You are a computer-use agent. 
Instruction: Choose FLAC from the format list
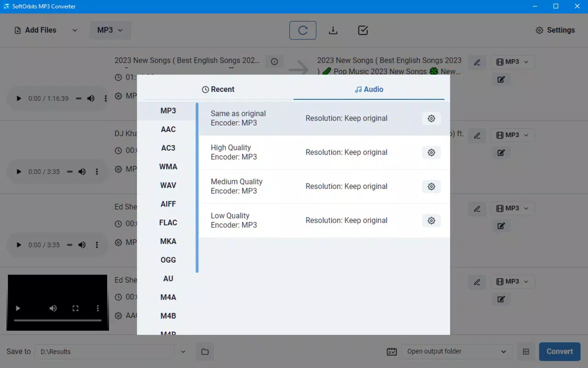[168, 223]
